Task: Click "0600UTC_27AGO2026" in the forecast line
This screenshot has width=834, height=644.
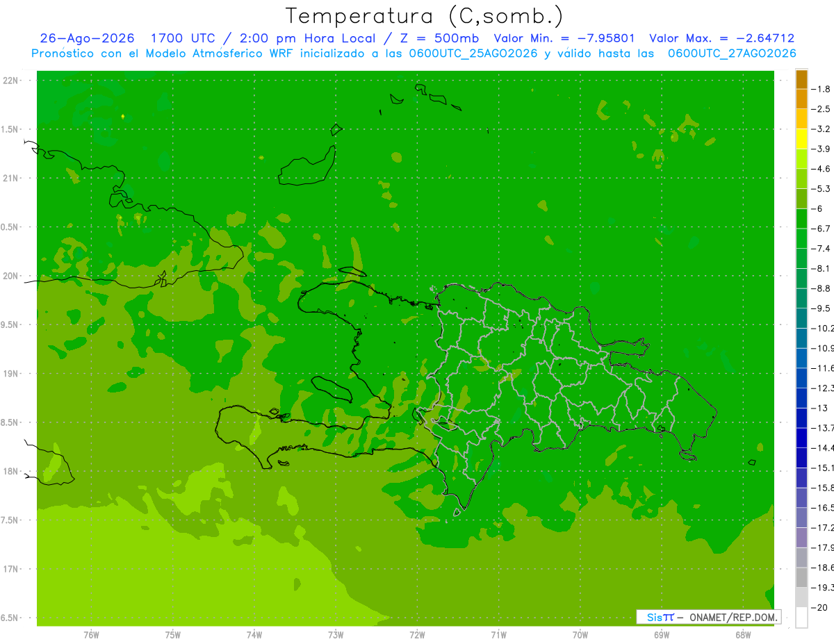Action: click(x=732, y=53)
